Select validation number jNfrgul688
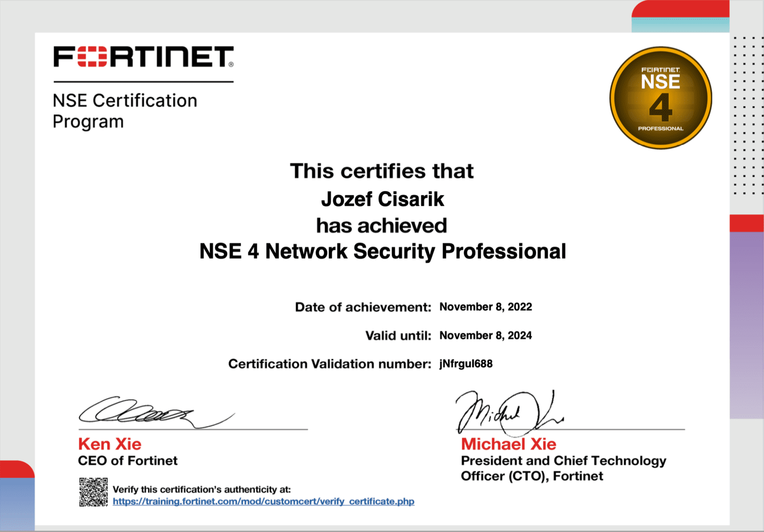Viewport: 764px width, 532px height. pos(466,364)
